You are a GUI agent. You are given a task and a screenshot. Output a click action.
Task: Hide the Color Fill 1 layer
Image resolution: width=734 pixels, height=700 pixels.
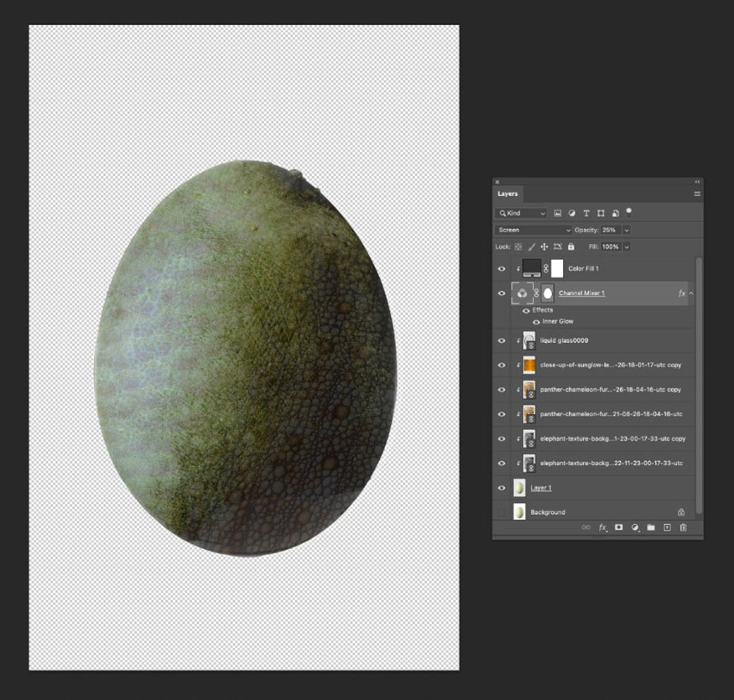tap(502, 269)
